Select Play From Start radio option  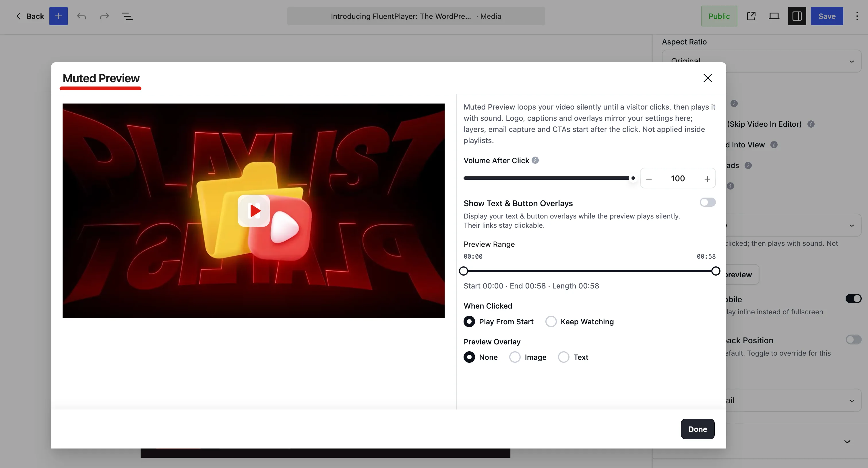coord(469,321)
